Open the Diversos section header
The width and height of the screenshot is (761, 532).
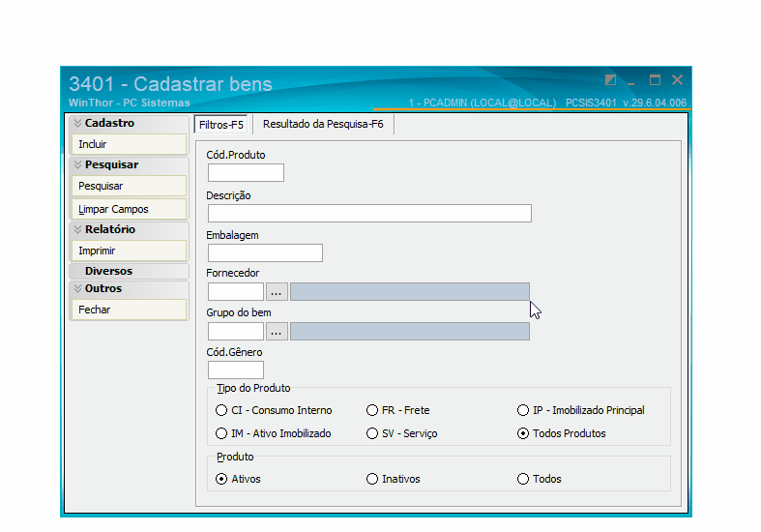click(130, 271)
